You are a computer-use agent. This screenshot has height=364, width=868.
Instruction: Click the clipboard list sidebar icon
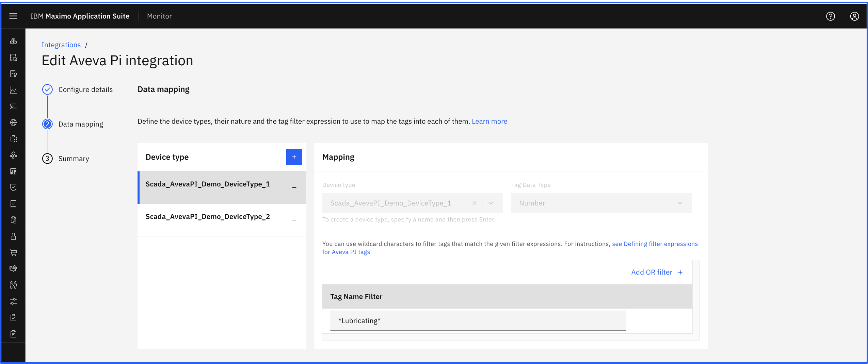click(13, 334)
